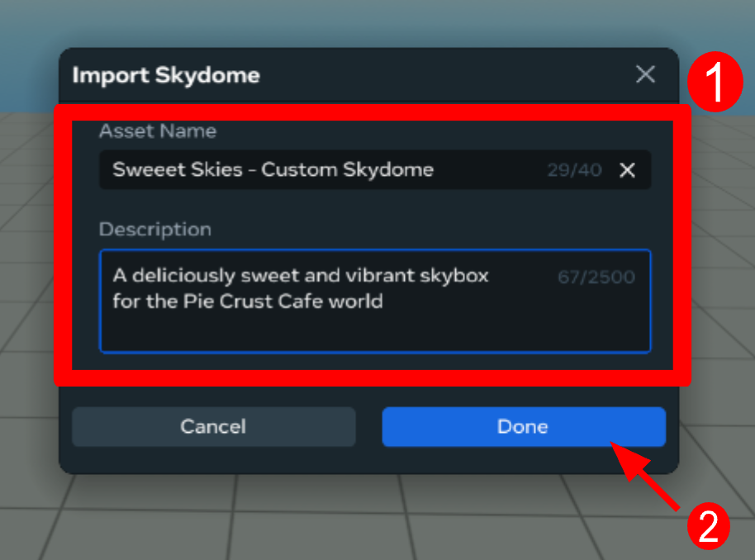Click the Asset Name input field
755x560 pixels.
point(330,170)
